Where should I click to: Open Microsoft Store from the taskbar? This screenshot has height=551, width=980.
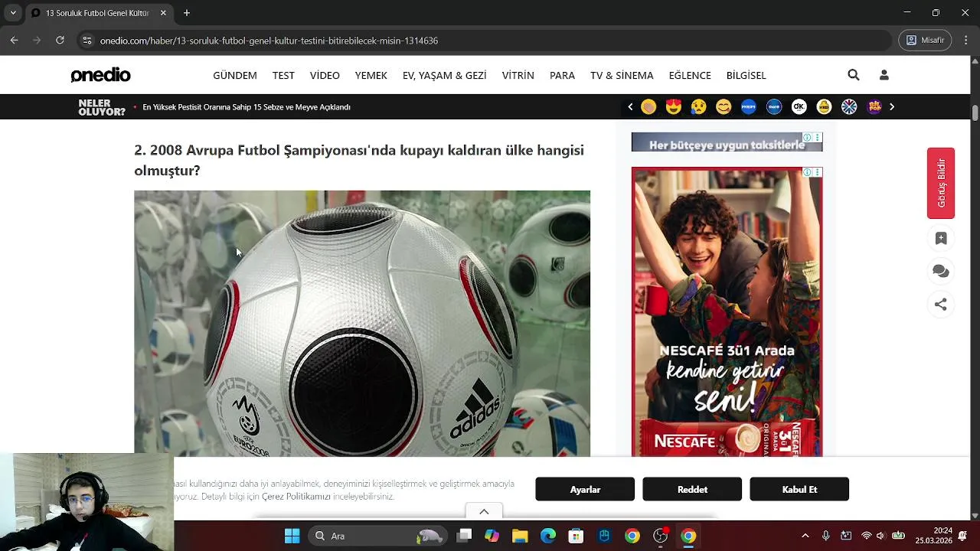576,536
